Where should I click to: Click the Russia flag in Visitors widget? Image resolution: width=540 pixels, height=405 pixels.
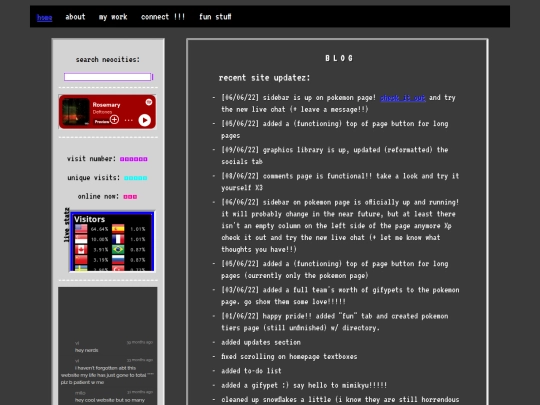click(x=118, y=260)
